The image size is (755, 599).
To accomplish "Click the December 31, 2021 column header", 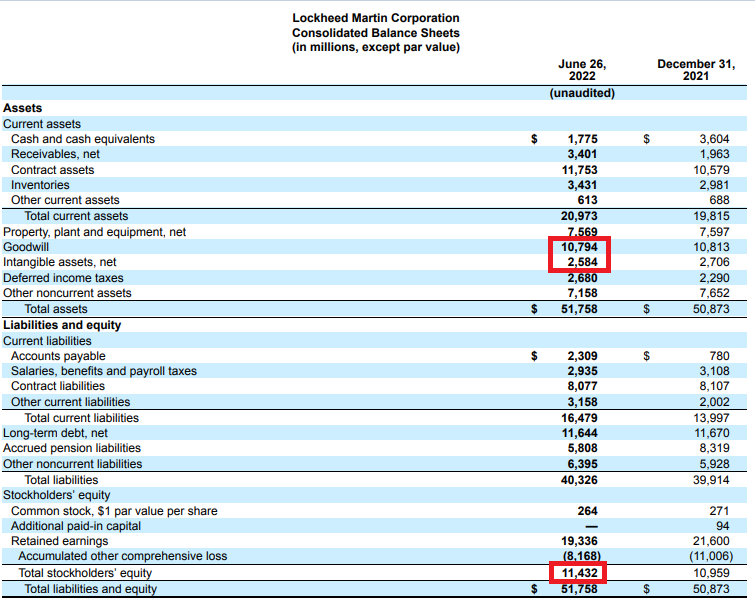I will pos(696,70).
